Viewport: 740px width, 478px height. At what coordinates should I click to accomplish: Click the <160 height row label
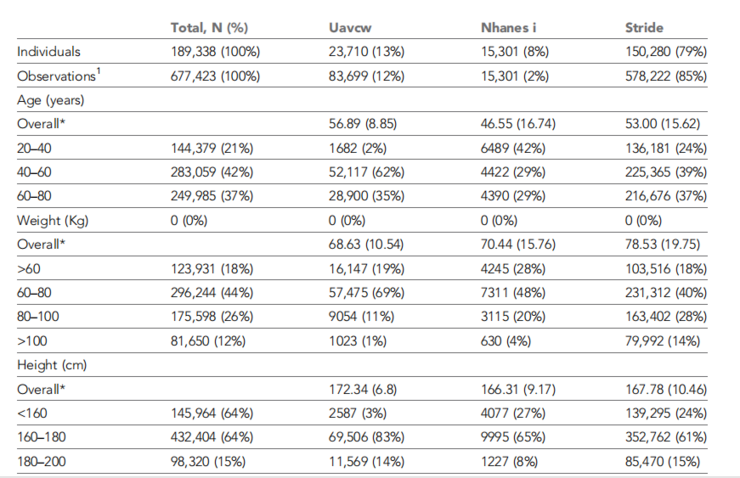33,411
